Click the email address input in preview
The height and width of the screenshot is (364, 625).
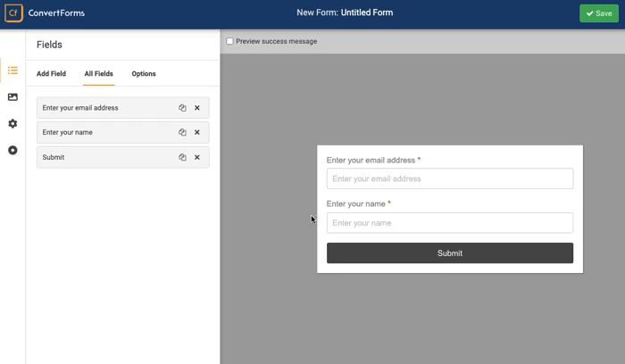pos(449,178)
